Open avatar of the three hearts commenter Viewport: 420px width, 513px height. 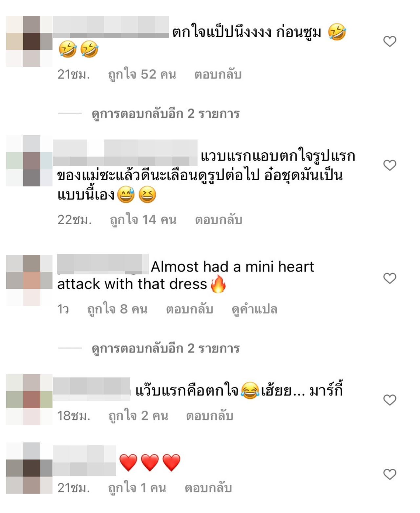(29, 468)
